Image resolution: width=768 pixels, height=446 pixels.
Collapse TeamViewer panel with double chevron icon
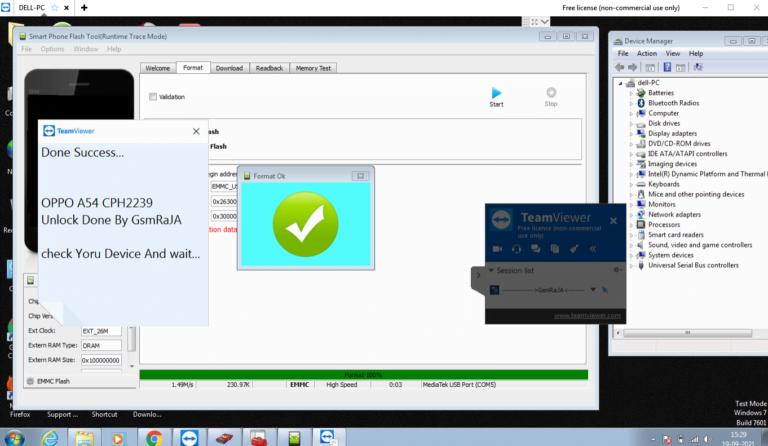(x=593, y=249)
